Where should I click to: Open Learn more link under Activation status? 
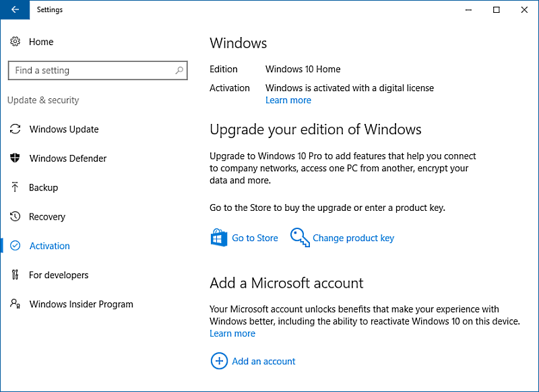288,100
